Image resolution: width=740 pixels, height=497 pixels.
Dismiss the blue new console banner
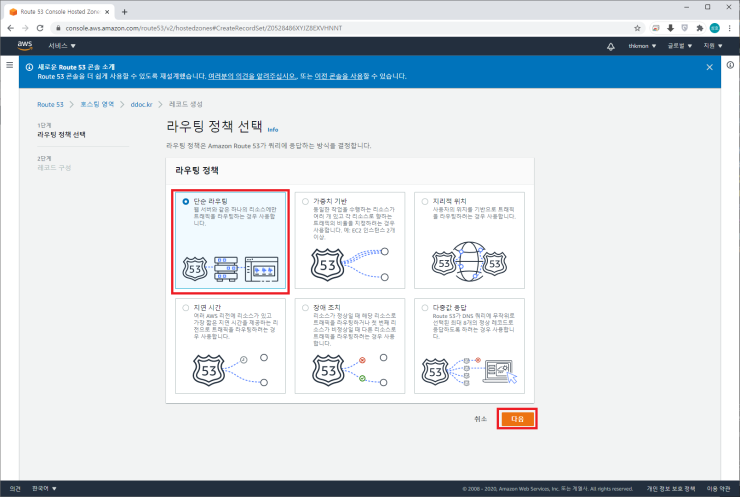[710, 67]
